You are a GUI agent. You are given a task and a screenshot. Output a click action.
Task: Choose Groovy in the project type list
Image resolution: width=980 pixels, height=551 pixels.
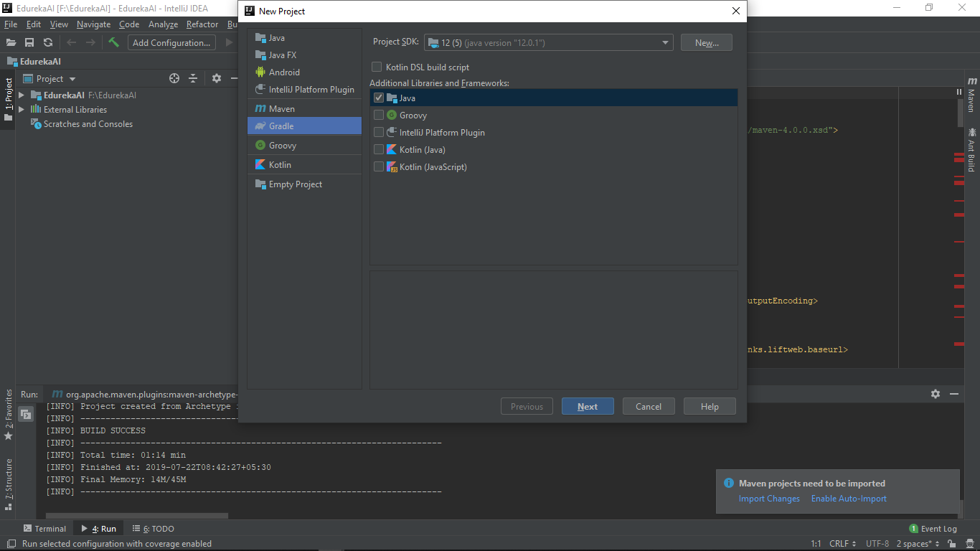(305, 146)
